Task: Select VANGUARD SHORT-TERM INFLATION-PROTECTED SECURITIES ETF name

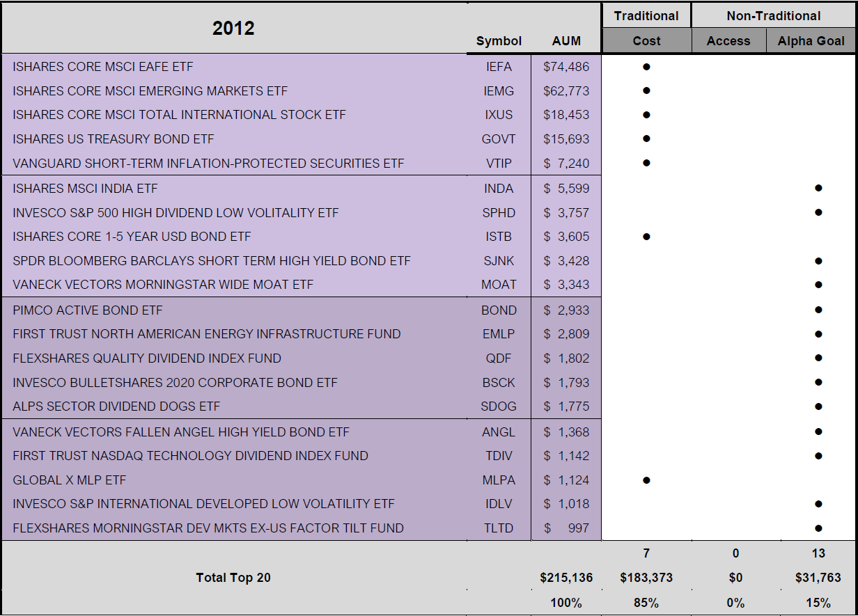Action: point(208,164)
